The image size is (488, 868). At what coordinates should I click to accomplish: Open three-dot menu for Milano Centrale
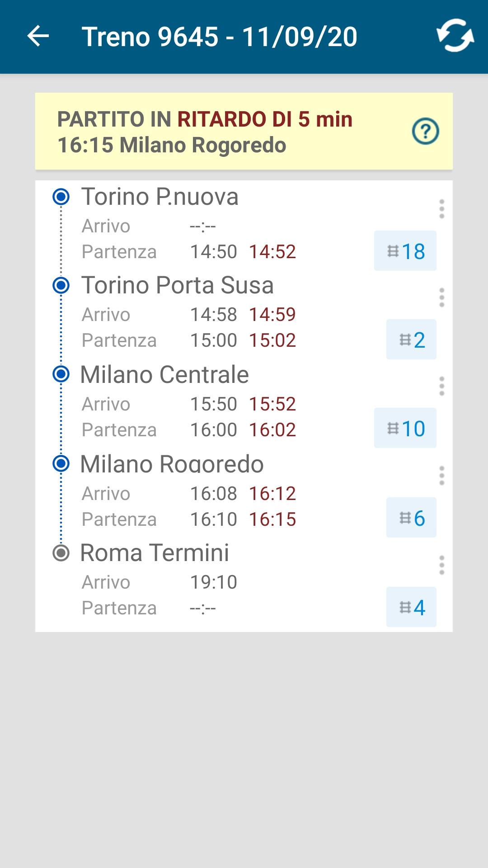pos(441,386)
